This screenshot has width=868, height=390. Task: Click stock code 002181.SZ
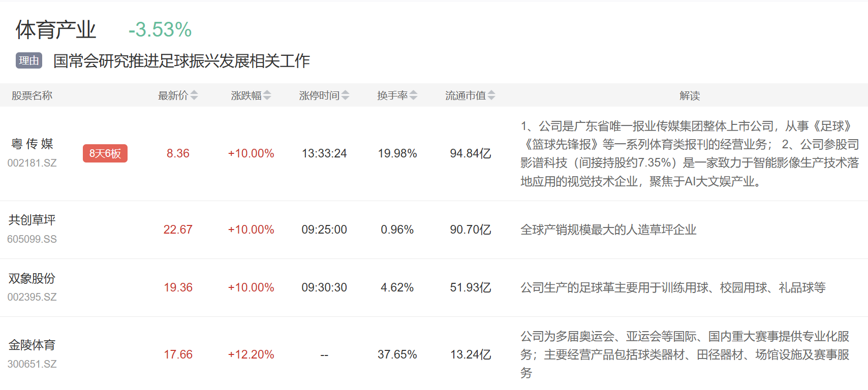(32, 163)
